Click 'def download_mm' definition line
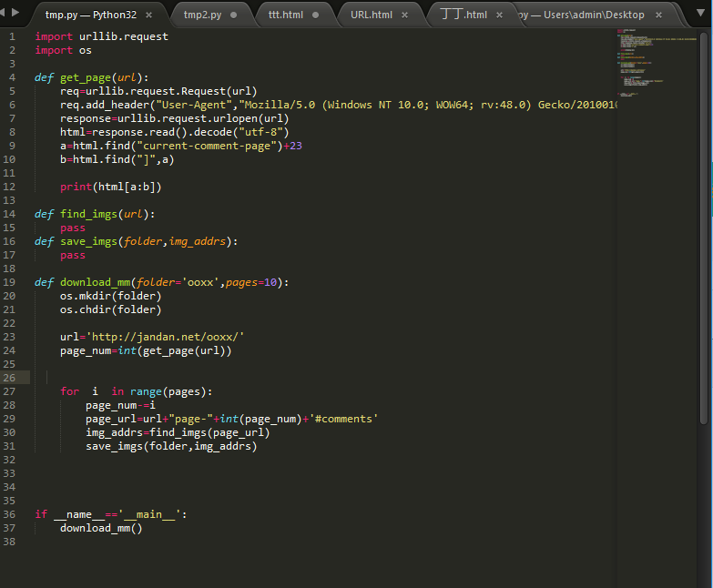713x588 pixels. click(161, 282)
